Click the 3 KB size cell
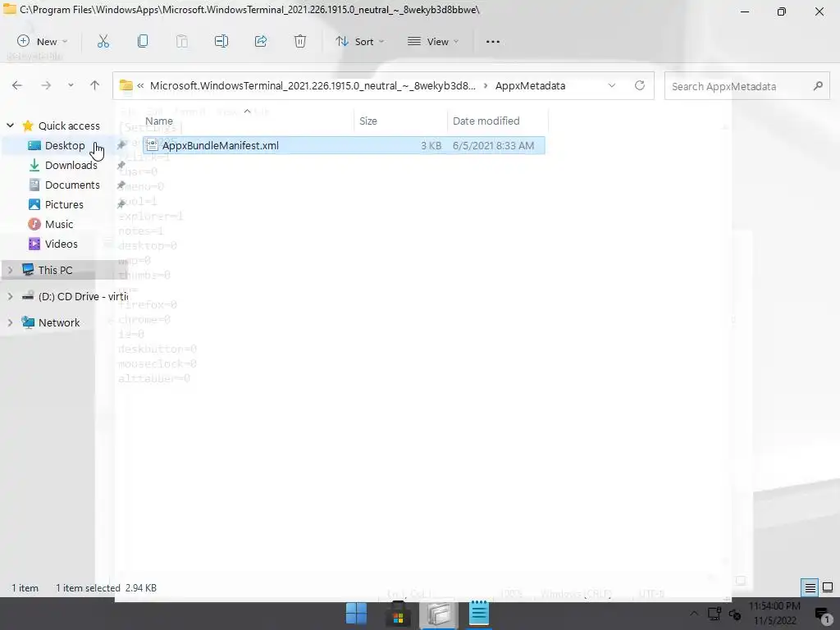 tap(431, 146)
